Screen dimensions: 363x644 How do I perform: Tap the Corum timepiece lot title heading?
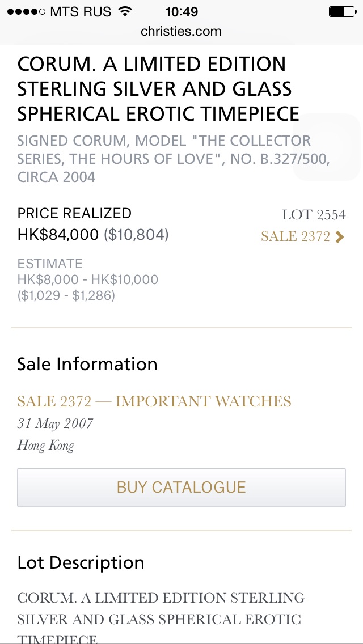tap(159, 89)
